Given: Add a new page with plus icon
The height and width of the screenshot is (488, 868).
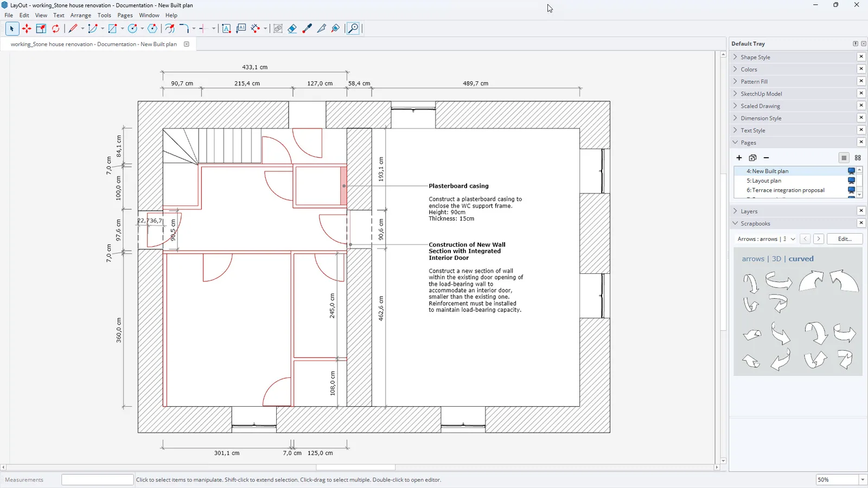Looking at the screenshot, I should 739,158.
